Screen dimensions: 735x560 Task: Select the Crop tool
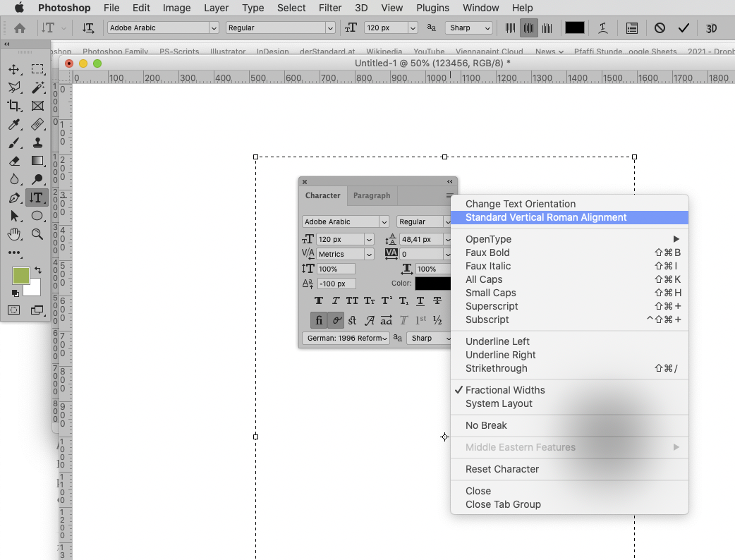tap(15, 106)
